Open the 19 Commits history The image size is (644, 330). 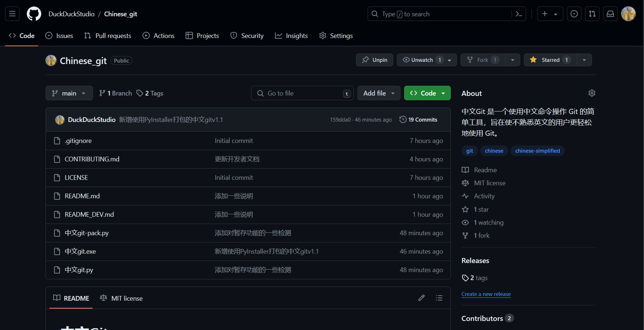[x=418, y=119]
